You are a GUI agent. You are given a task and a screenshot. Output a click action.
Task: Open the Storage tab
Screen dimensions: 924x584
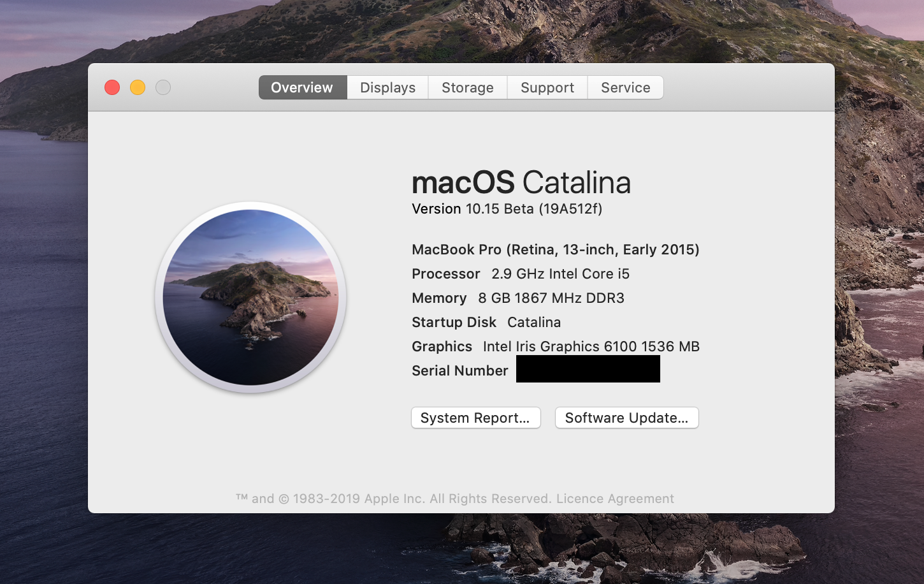[x=467, y=87]
